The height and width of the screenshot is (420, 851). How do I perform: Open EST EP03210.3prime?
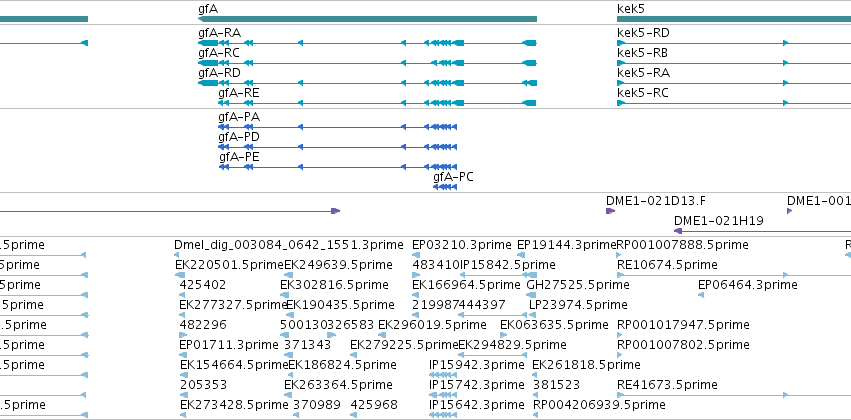coord(462,245)
